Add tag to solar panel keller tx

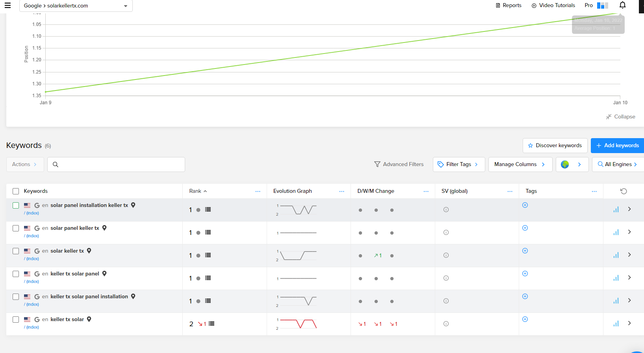click(525, 228)
